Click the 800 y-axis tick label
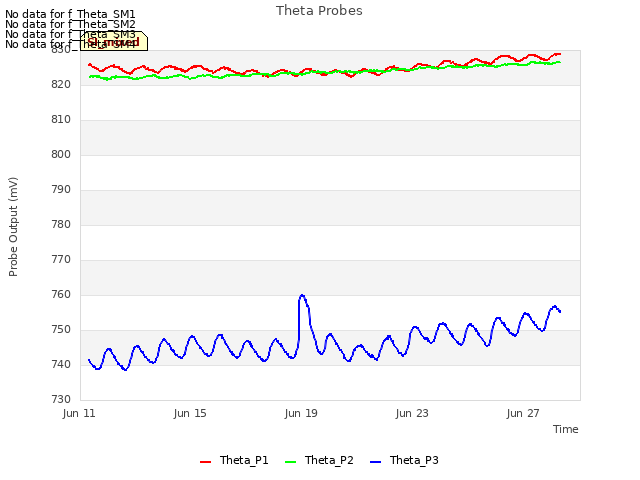Image resolution: width=640 pixels, height=480 pixels. (x=61, y=155)
